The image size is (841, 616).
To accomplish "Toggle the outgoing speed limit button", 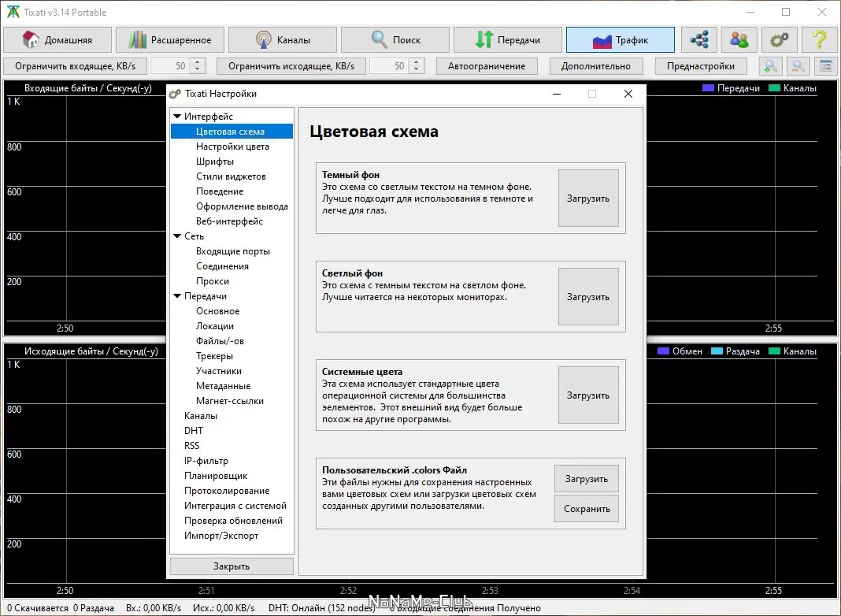I will (292, 66).
